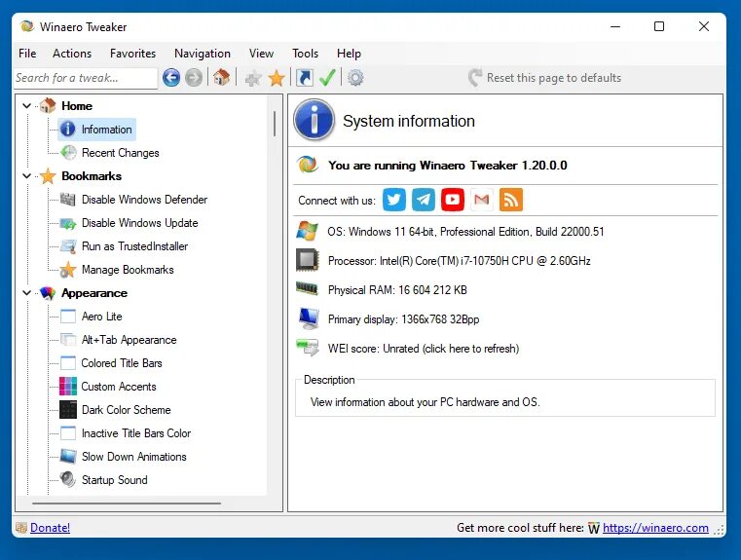Click the tree panel vertical scrollbar thumb
Screen dimensions: 741x560
coord(274,124)
